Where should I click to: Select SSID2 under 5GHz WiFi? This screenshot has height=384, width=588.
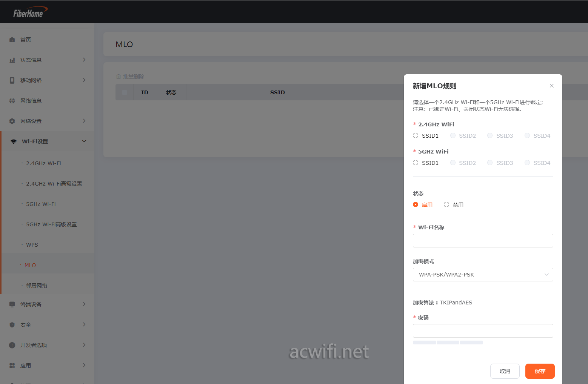click(x=453, y=163)
